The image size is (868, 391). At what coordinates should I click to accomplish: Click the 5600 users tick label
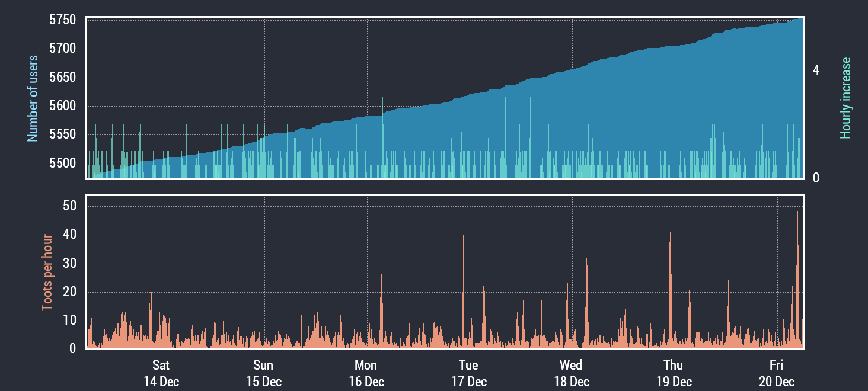coord(62,106)
